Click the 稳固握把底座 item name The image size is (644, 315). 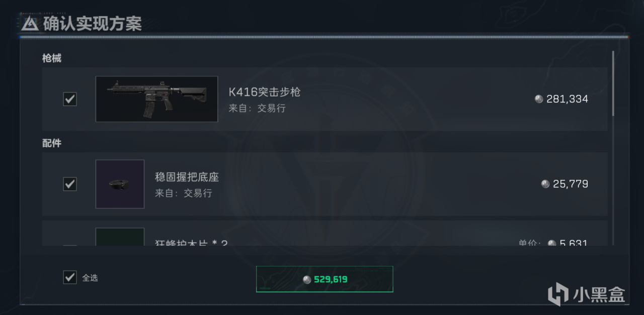point(187,177)
